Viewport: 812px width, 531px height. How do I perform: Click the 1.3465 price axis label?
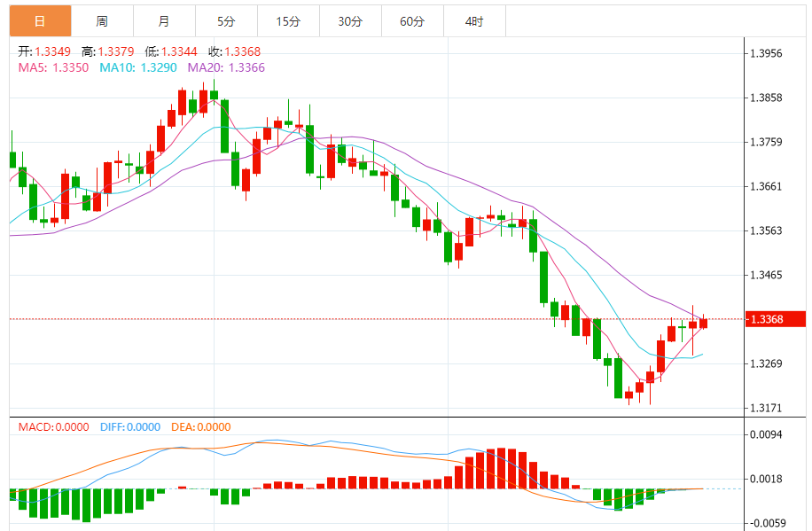(x=767, y=275)
